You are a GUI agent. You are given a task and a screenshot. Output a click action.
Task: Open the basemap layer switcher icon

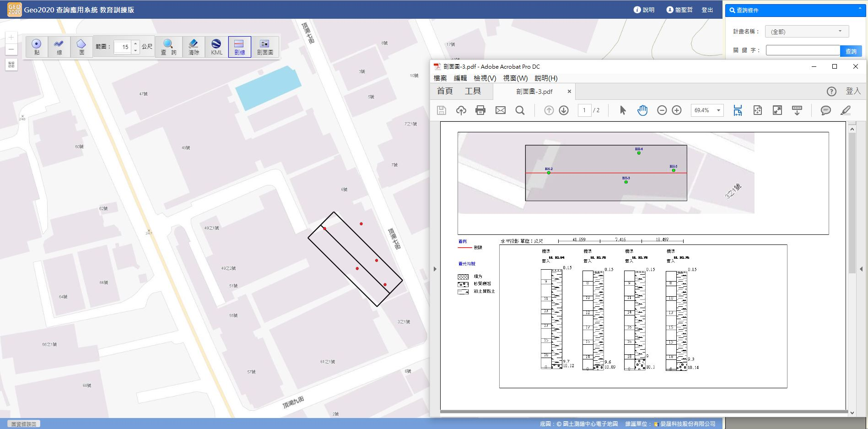click(11, 65)
